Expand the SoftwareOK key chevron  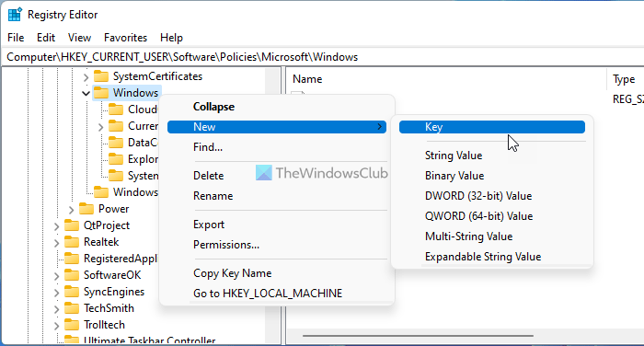56,276
